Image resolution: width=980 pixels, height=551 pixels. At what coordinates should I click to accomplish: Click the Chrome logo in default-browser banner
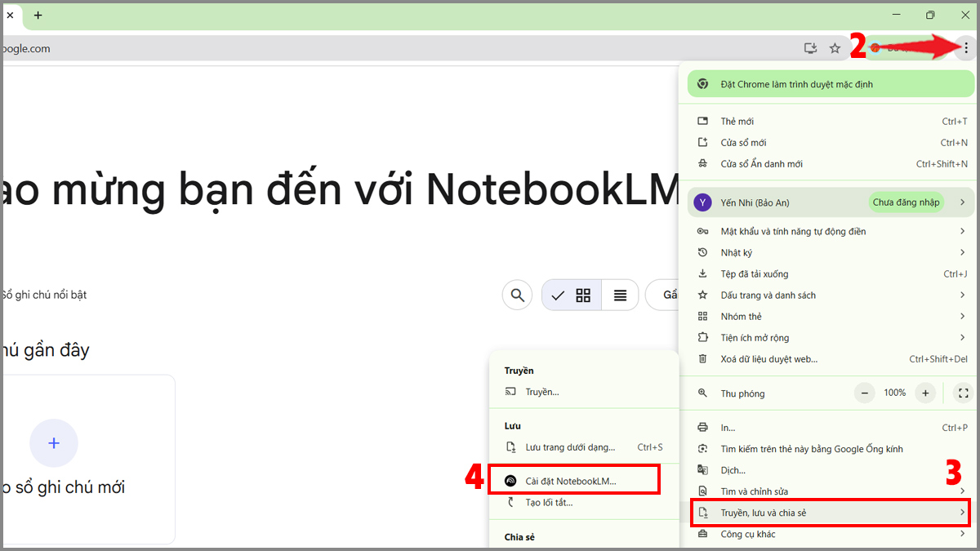(x=703, y=84)
